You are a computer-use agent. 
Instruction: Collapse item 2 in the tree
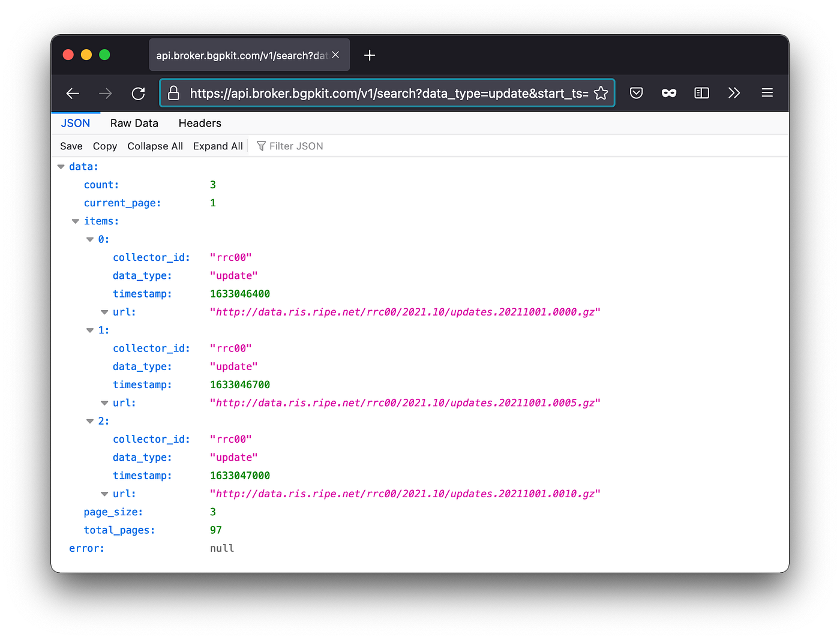(90, 421)
